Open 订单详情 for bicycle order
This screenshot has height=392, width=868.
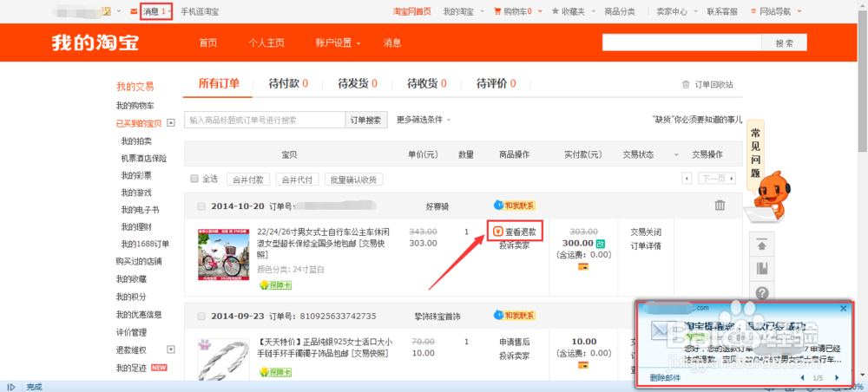tap(646, 246)
